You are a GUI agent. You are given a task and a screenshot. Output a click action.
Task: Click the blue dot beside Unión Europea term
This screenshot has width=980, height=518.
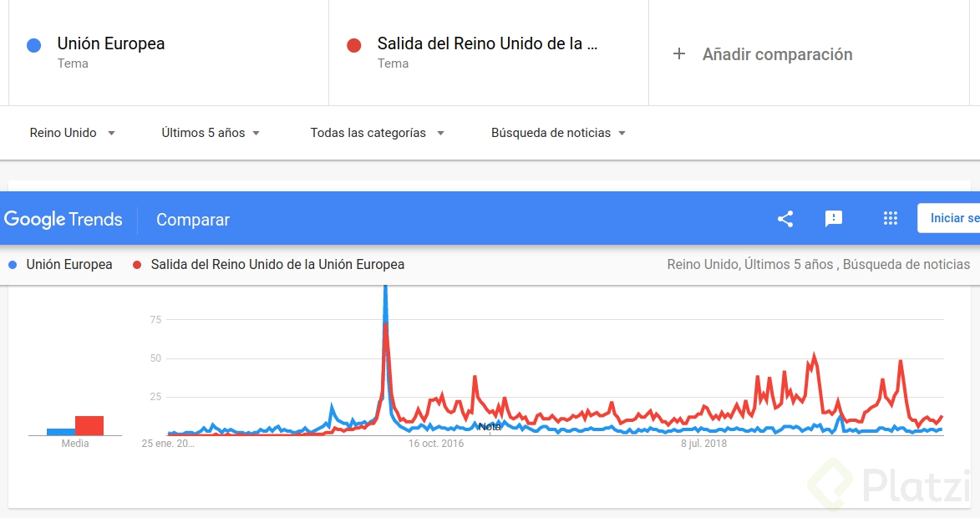pos(34,45)
